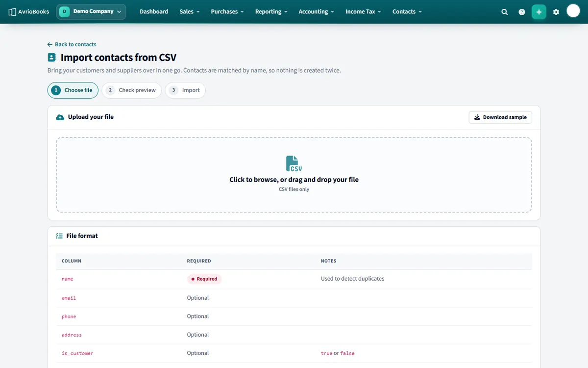Click the drop zone to browse files
The image size is (588, 368).
tap(294, 175)
